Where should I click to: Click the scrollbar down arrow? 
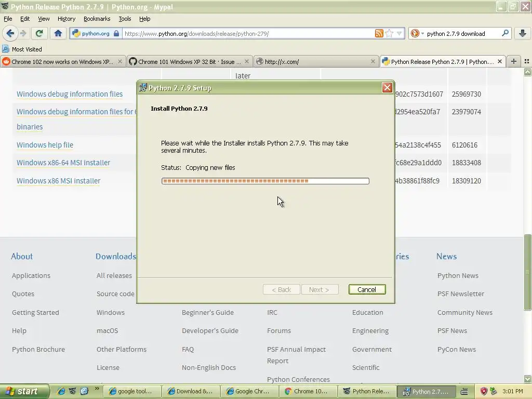527,379
